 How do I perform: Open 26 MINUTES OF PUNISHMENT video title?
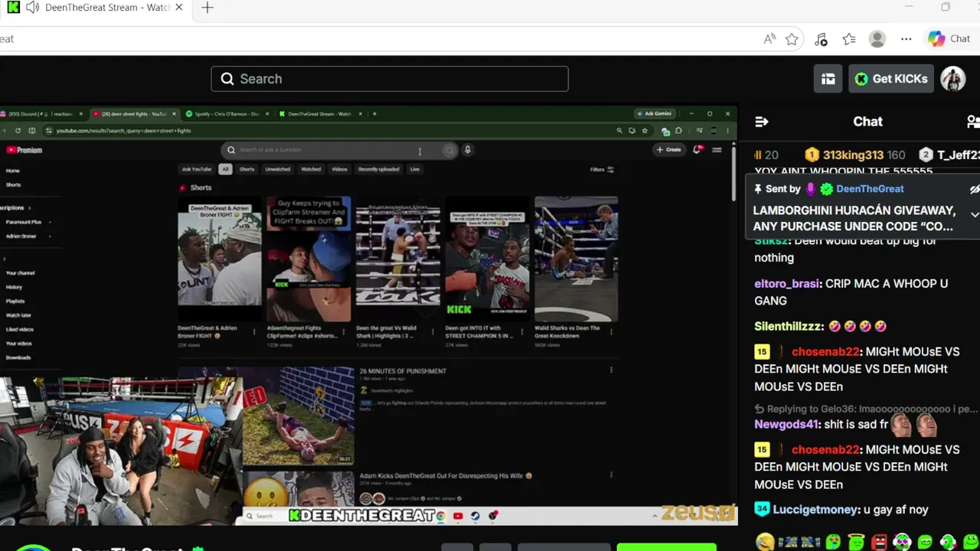click(403, 371)
